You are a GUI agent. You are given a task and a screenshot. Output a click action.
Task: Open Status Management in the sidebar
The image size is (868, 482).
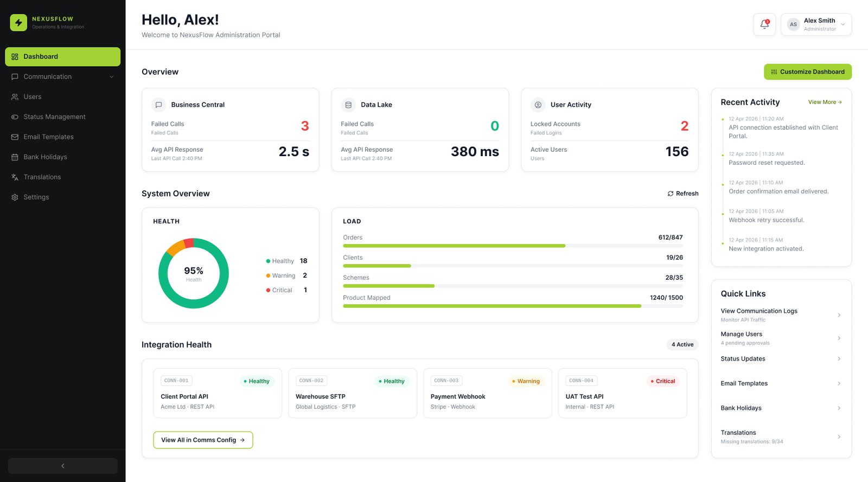click(63, 117)
